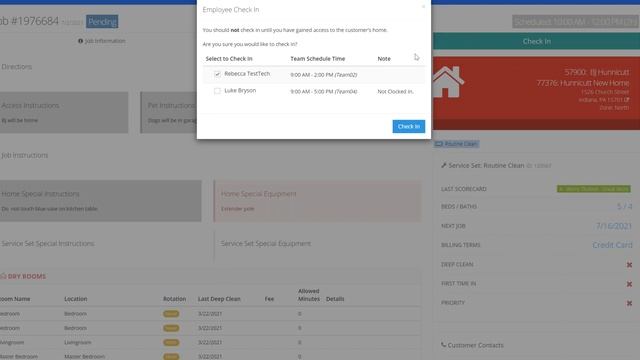
Task: Click the Extender pole equipment text
Action: click(238, 209)
